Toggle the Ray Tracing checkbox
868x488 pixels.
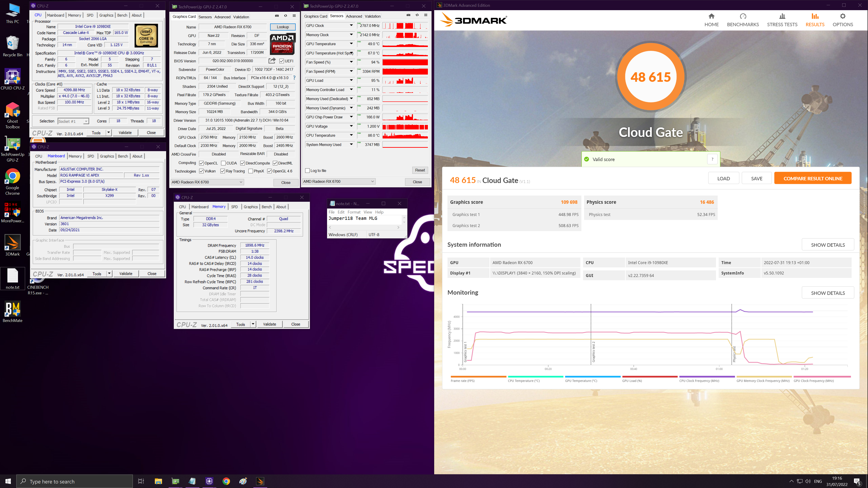[x=222, y=171]
